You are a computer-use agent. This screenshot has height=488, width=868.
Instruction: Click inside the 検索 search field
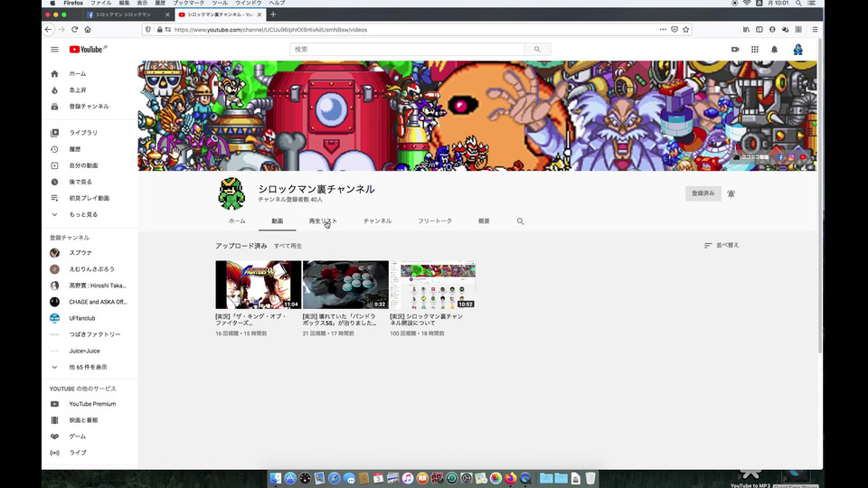click(407, 49)
